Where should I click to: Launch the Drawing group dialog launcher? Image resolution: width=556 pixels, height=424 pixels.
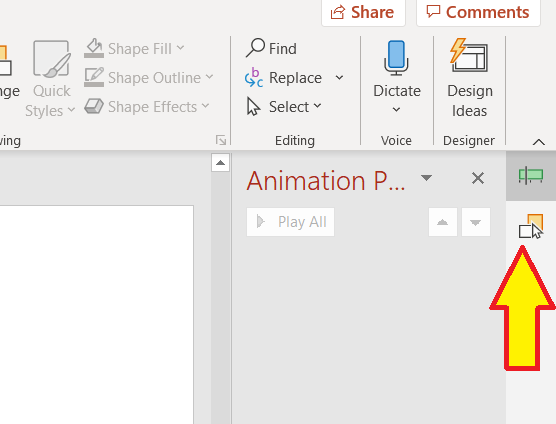click(221, 140)
